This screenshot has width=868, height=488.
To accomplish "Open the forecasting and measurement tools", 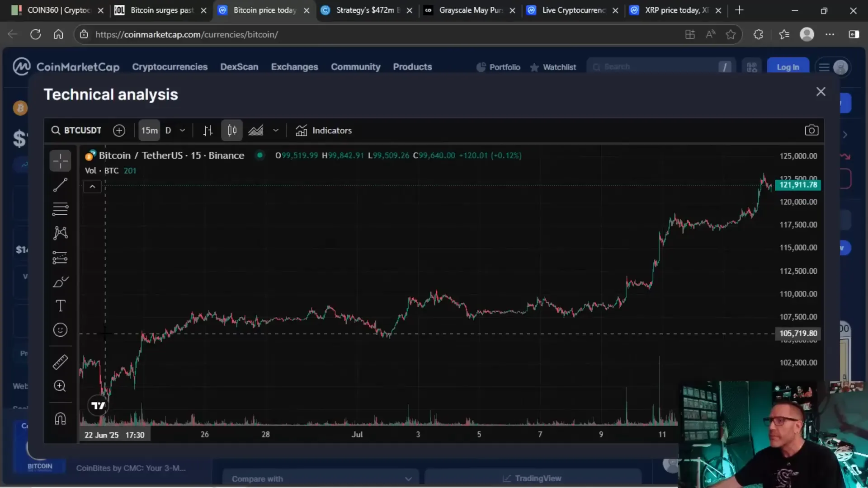I will (60, 258).
